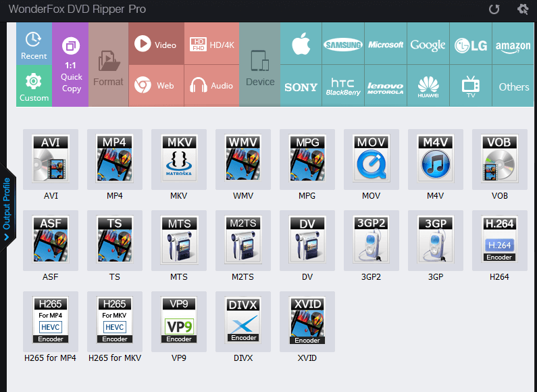Select the VP9 encoder format
The image size is (537, 392).
tap(179, 322)
